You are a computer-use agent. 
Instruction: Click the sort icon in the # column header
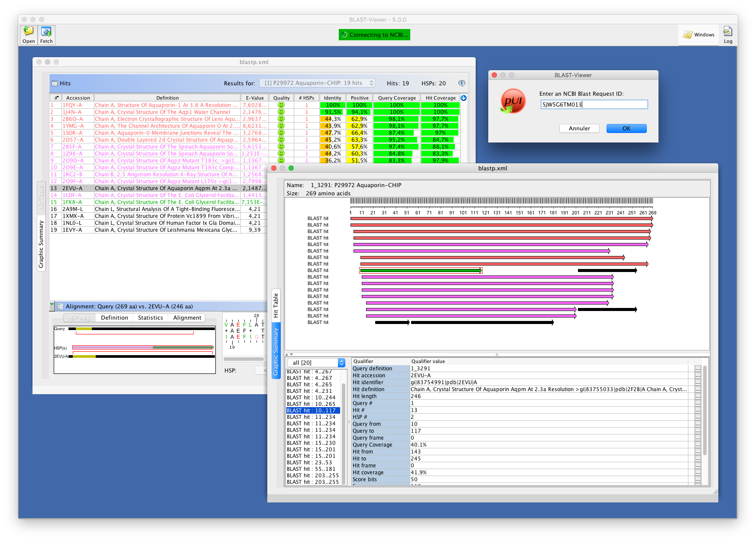click(56, 98)
